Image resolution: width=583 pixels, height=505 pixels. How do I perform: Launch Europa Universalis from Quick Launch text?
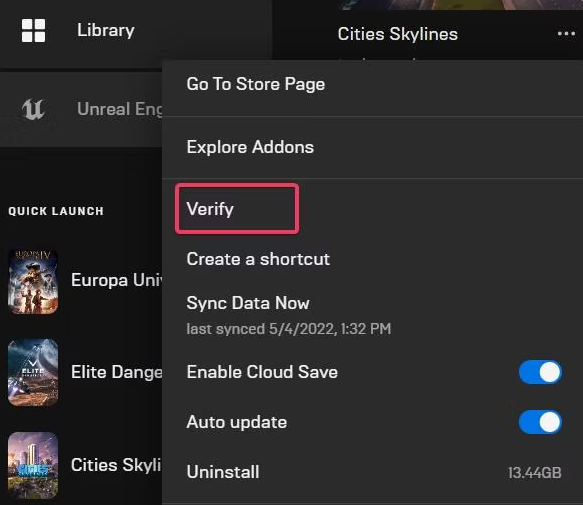click(x=116, y=280)
